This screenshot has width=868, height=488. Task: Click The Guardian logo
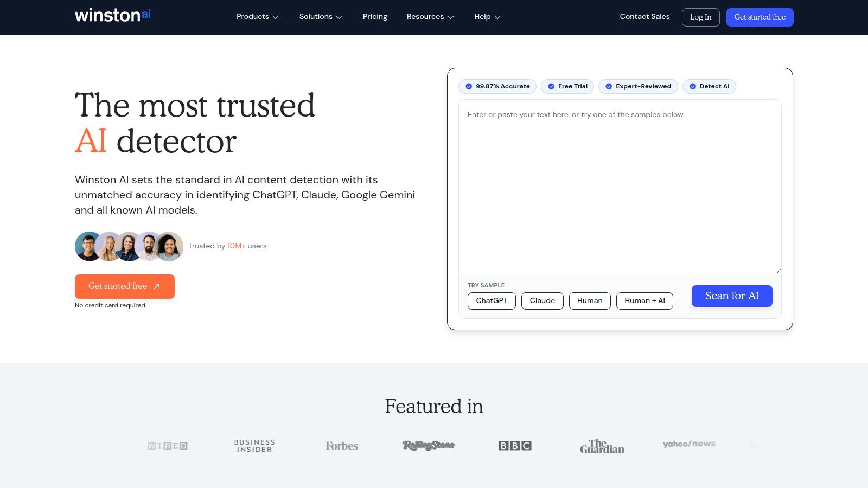point(602,446)
